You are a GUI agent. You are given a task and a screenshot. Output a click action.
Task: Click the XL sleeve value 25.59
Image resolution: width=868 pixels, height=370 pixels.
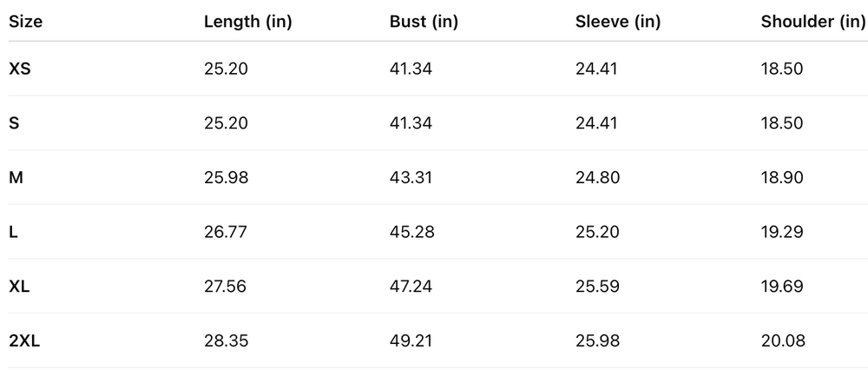[597, 287]
